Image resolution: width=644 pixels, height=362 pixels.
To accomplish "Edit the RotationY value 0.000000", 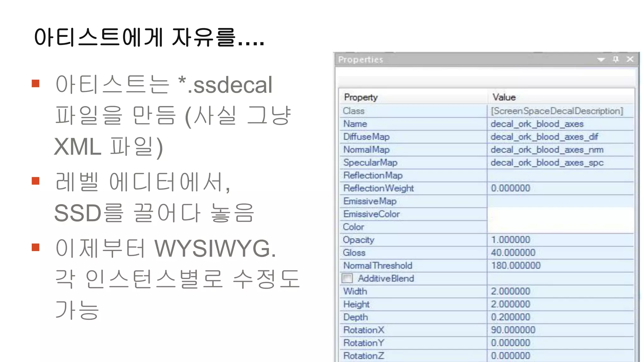I will tap(511, 343).
